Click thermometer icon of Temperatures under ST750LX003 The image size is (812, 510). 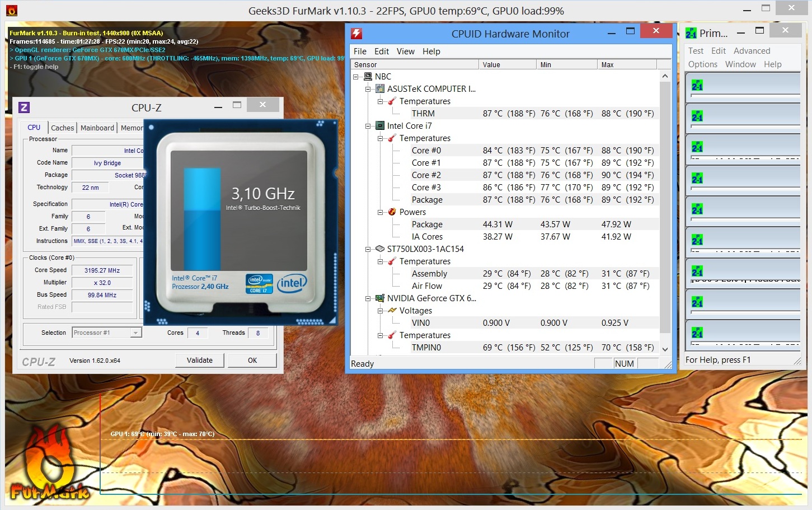click(392, 261)
